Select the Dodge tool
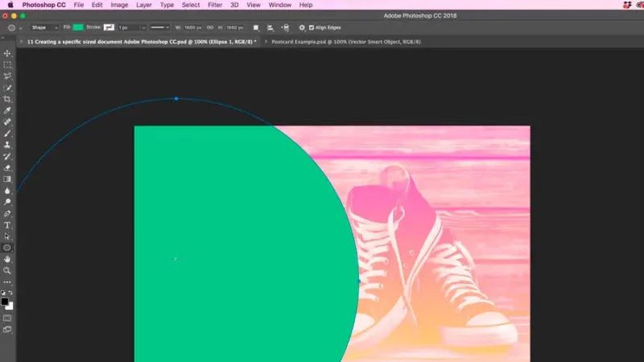 [x=7, y=202]
